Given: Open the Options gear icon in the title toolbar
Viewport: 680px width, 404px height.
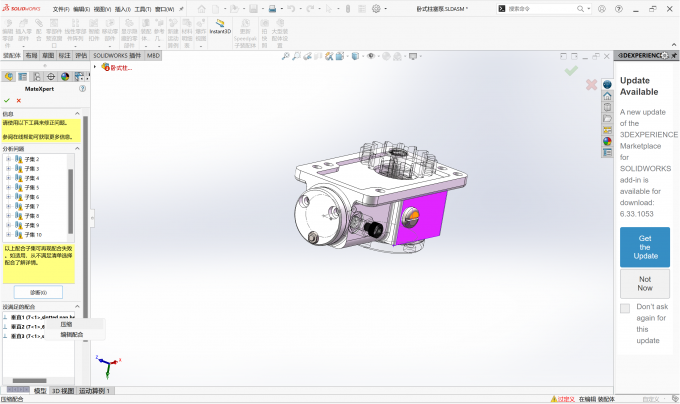Looking at the screenshot, I should click(376, 9).
